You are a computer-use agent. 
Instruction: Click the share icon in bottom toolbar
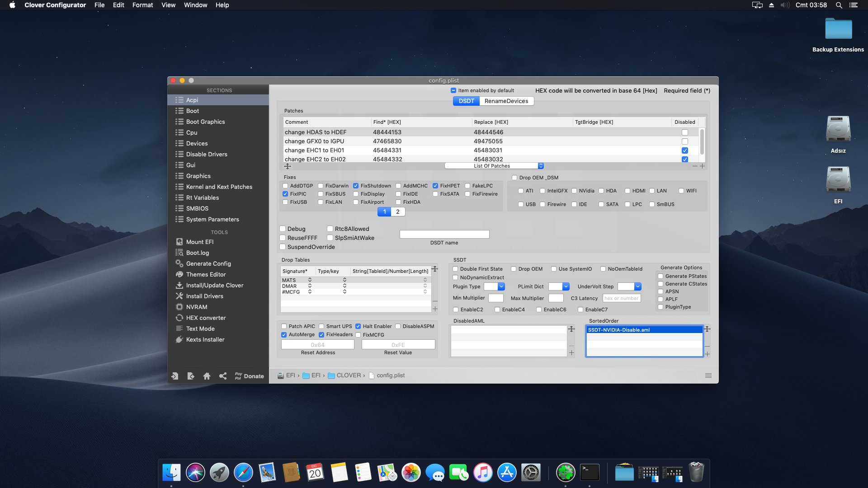[223, 376]
